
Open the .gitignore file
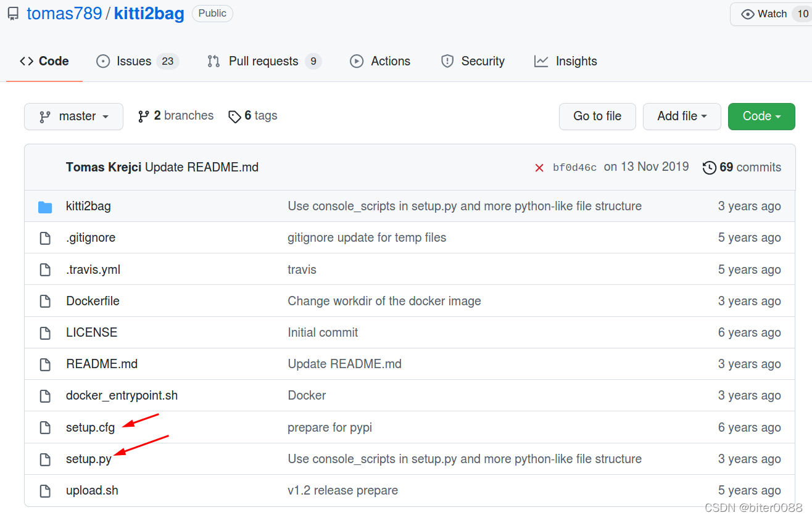(x=91, y=237)
